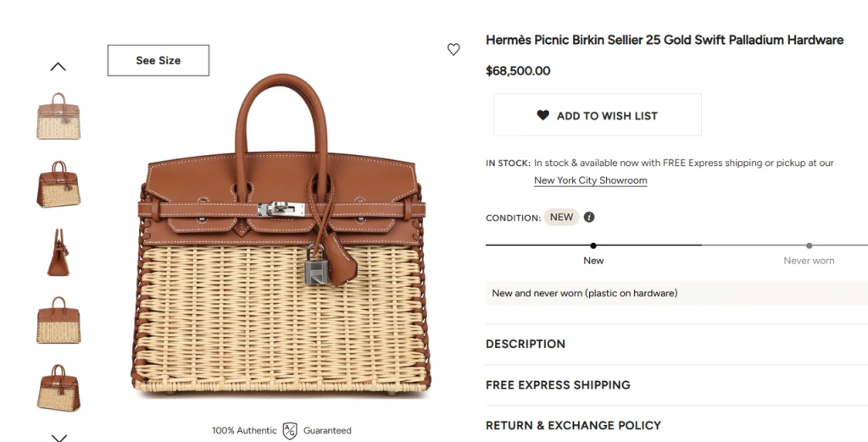Open the New York City Showroom link

click(590, 180)
